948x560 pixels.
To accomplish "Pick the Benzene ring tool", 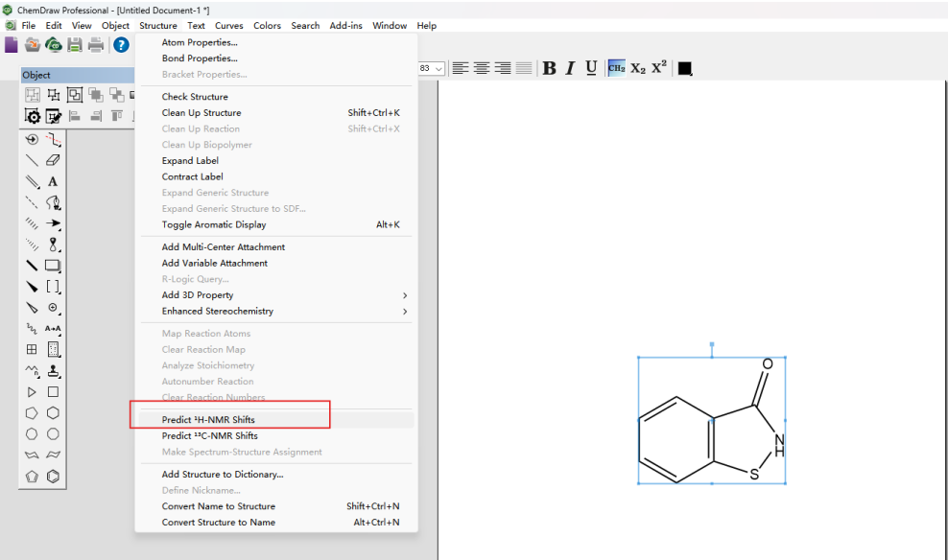I will point(53,476).
